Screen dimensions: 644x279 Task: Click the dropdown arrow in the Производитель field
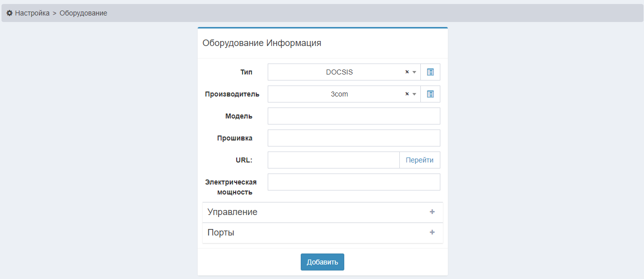[x=414, y=94]
